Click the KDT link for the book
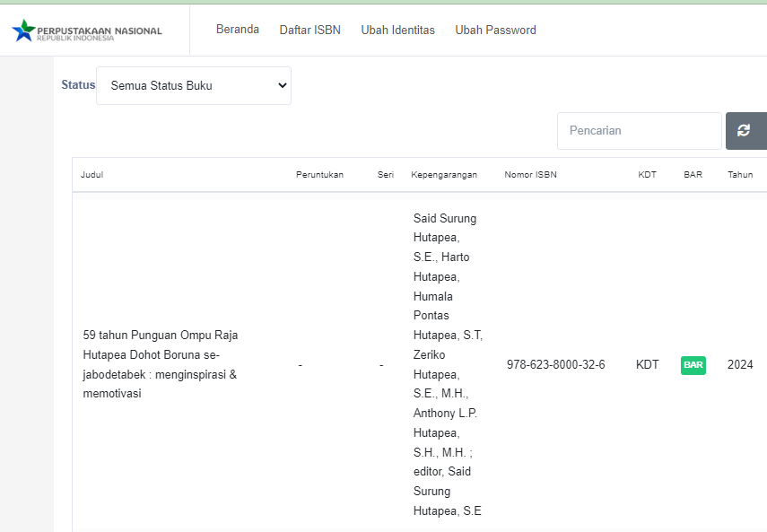This screenshot has height=532, width=767. point(647,365)
